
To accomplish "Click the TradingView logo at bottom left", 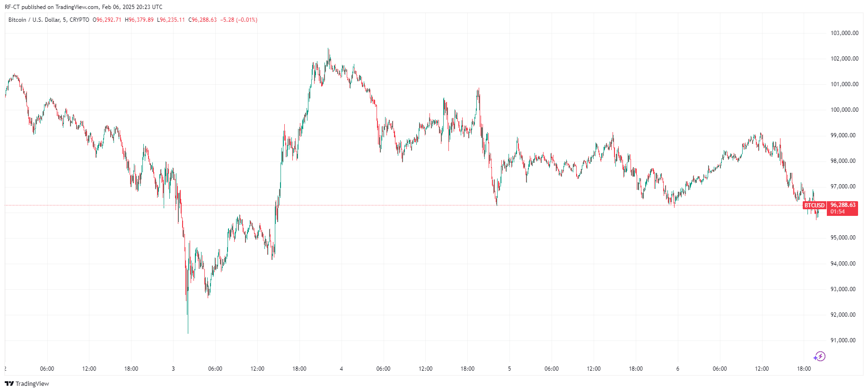I will 27,383.
